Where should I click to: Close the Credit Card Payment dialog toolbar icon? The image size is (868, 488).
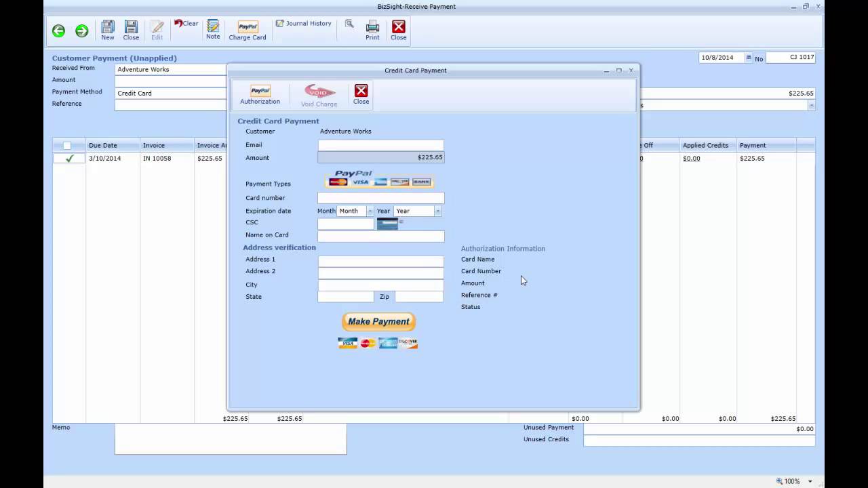coord(361,94)
